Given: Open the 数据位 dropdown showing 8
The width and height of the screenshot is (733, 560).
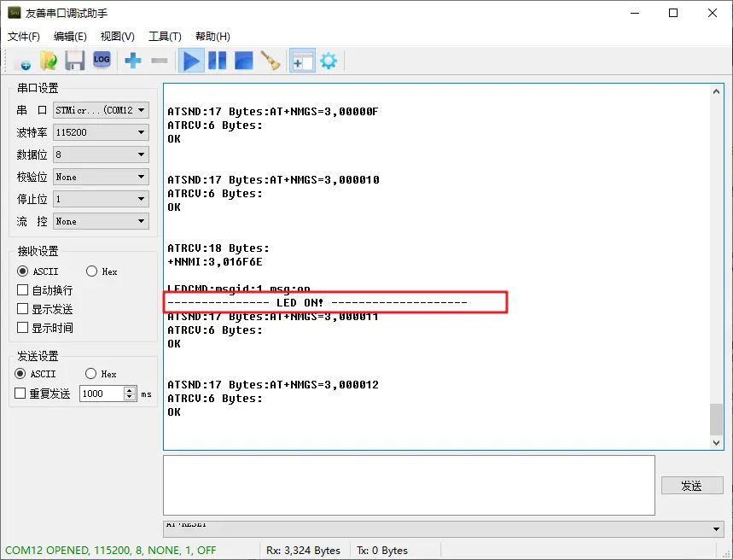Looking at the screenshot, I should [x=101, y=155].
